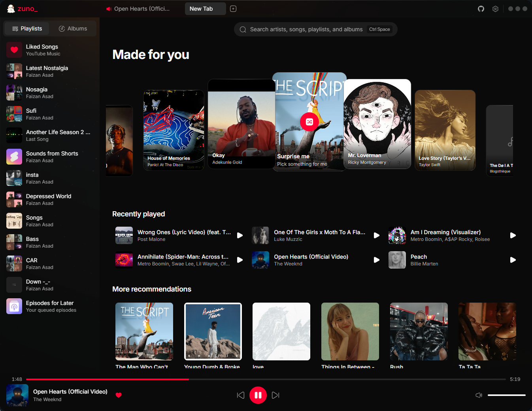Click the now playing album art
This screenshot has height=411, width=532.
click(17, 395)
